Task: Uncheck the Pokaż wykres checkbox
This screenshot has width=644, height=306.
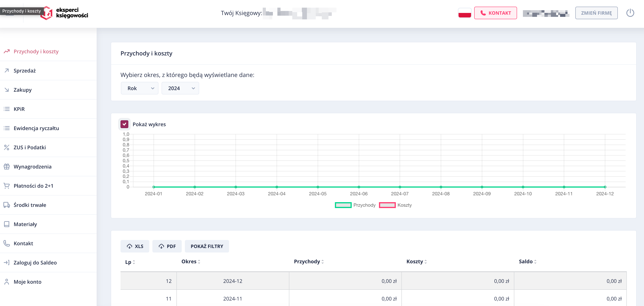Action: tap(124, 124)
